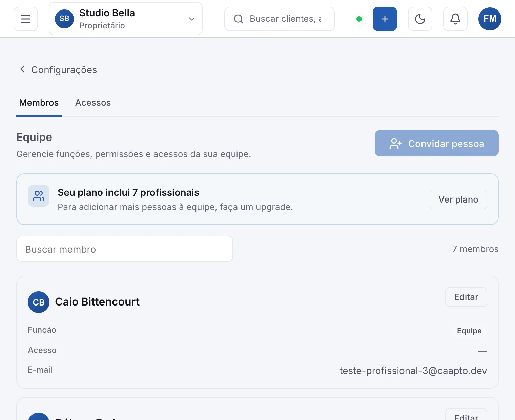Go back via the Configurações chevron
This screenshot has height=420, width=515.
pos(22,69)
